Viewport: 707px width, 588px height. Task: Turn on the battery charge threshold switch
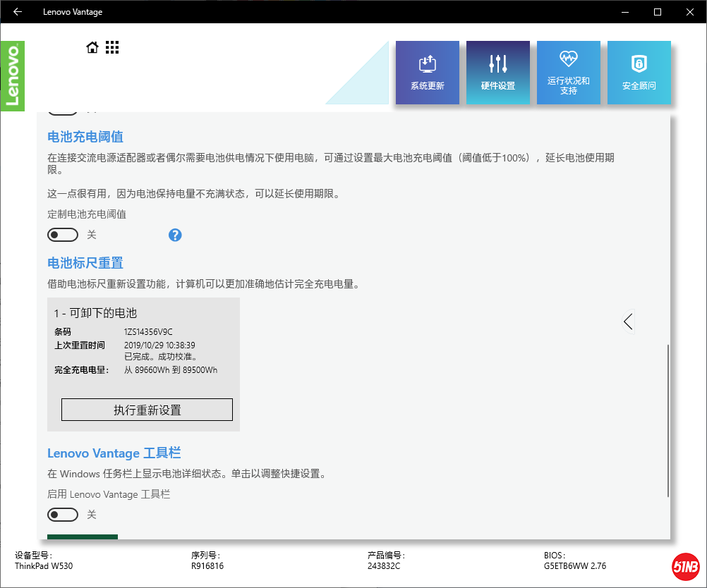(63, 235)
